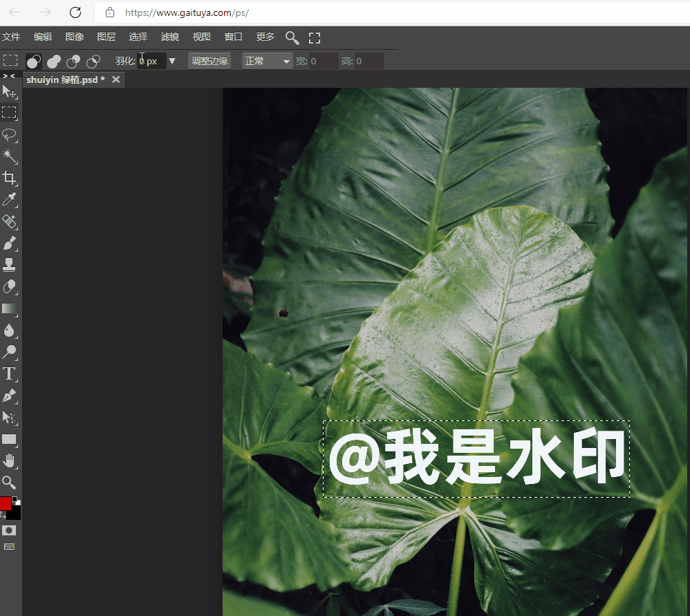The width and height of the screenshot is (690, 616).
Task: Open the feather dropdown arrow
Action: click(172, 61)
